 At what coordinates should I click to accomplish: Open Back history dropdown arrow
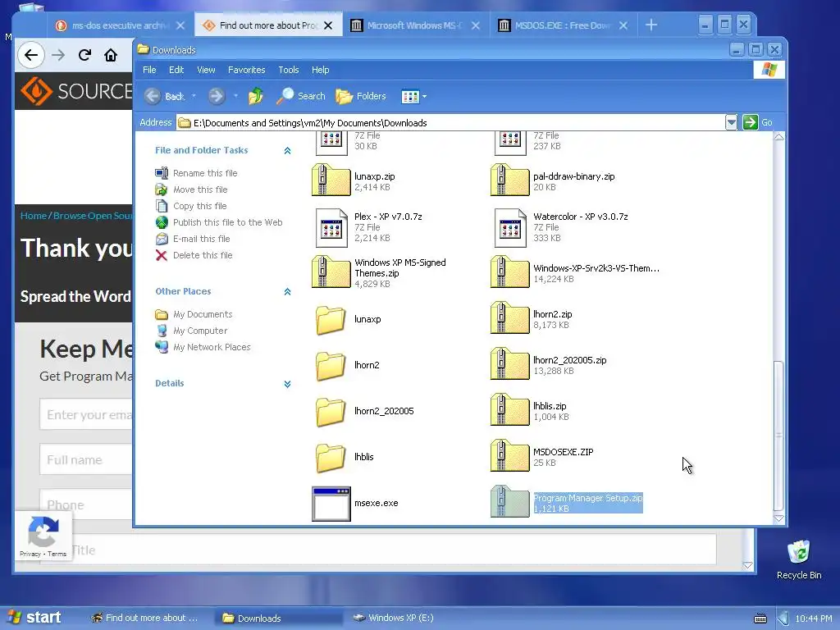point(194,97)
